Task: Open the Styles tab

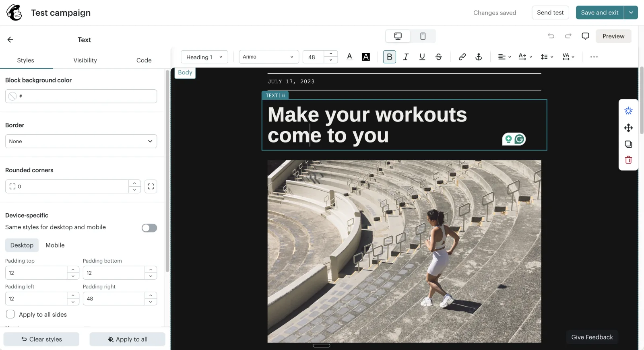Action: coord(26,60)
